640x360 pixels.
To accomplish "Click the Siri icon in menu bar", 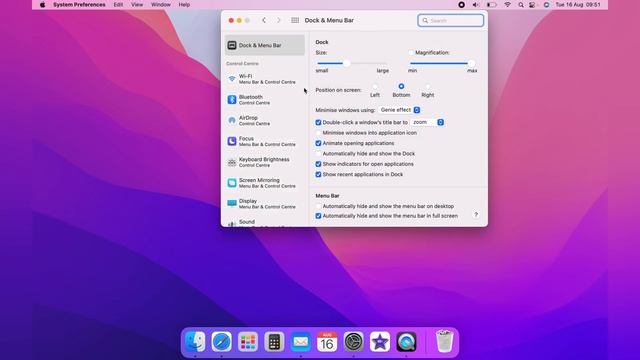I will click(546, 5).
